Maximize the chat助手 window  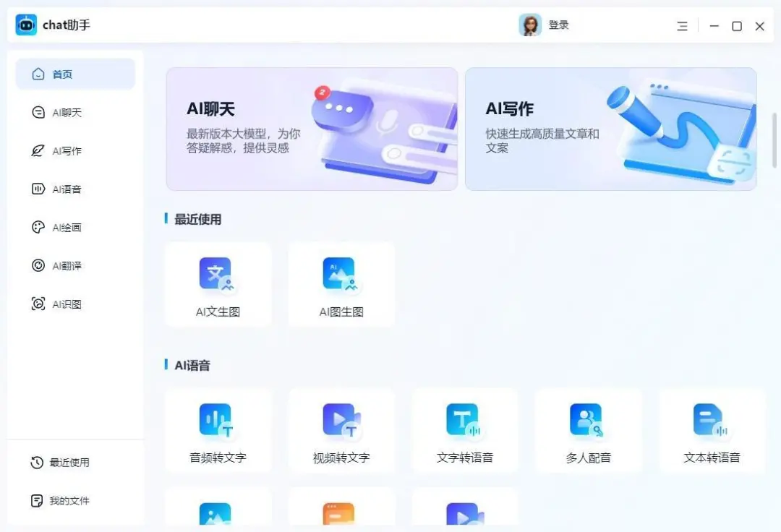click(x=737, y=26)
